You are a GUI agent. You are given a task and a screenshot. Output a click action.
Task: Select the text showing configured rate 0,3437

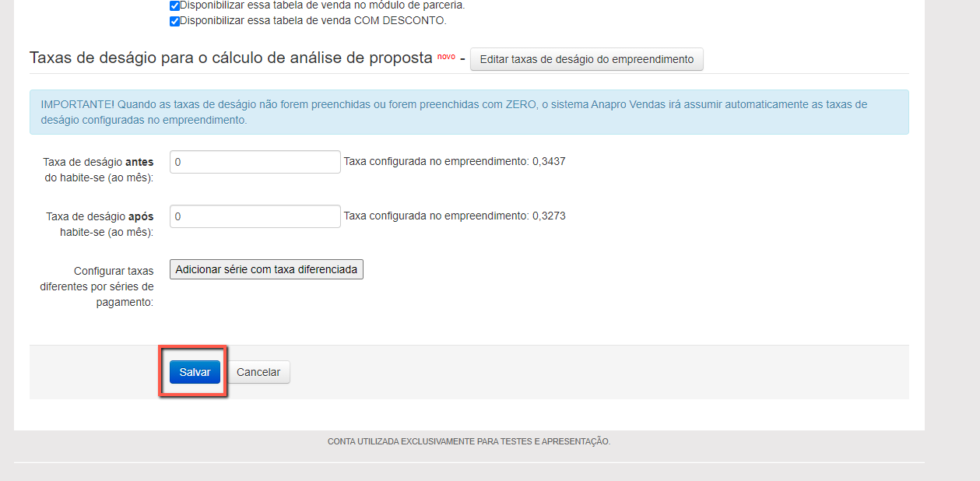click(x=455, y=162)
